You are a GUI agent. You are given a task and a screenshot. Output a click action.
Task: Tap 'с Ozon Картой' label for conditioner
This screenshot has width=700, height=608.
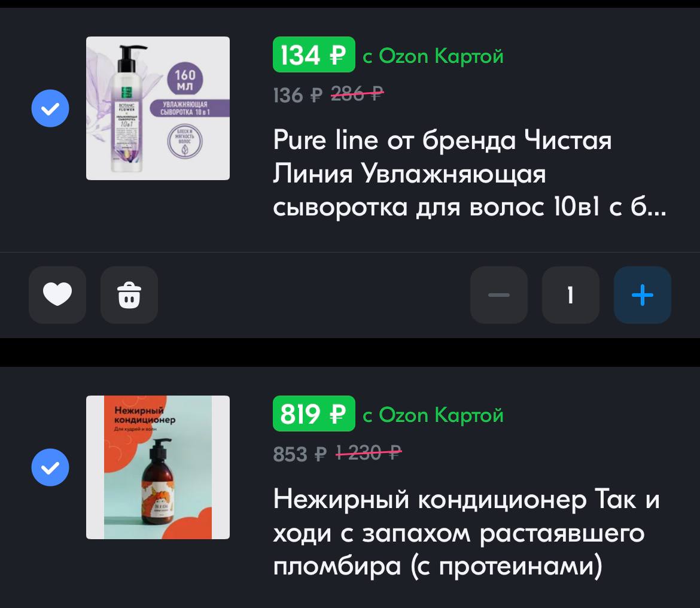[x=433, y=415]
